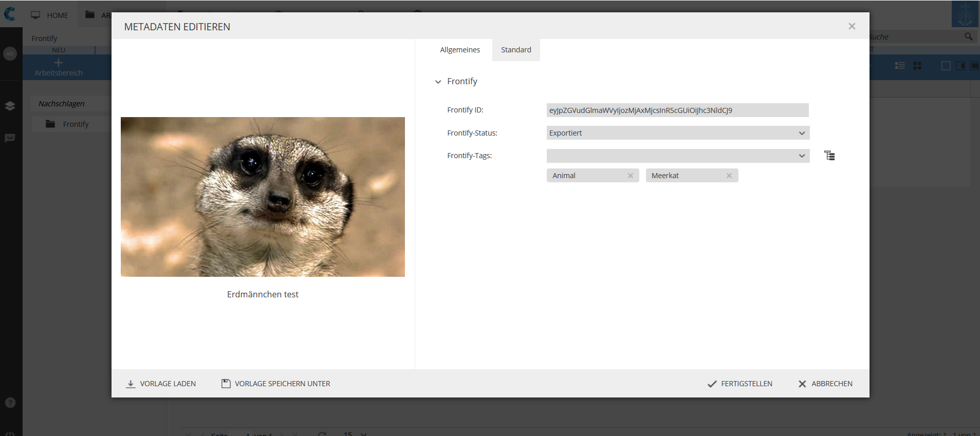Remove the Meerkat tag

coord(729,176)
